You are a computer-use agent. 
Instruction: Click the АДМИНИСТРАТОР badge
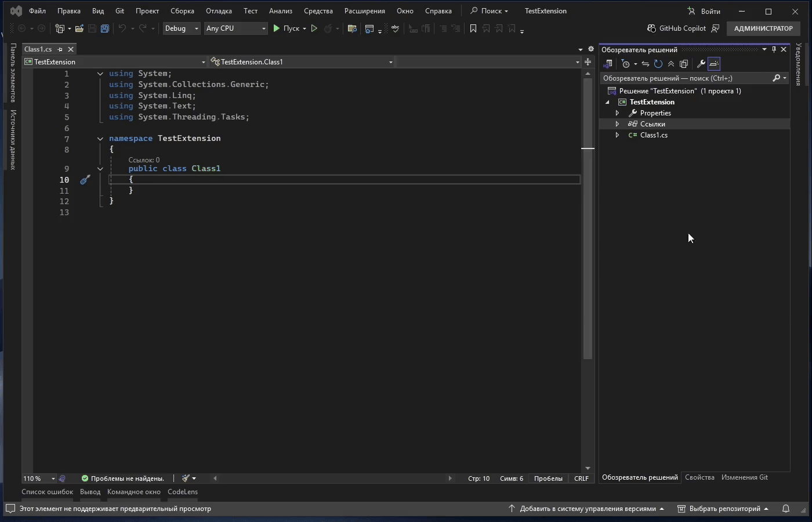[x=763, y=28]
